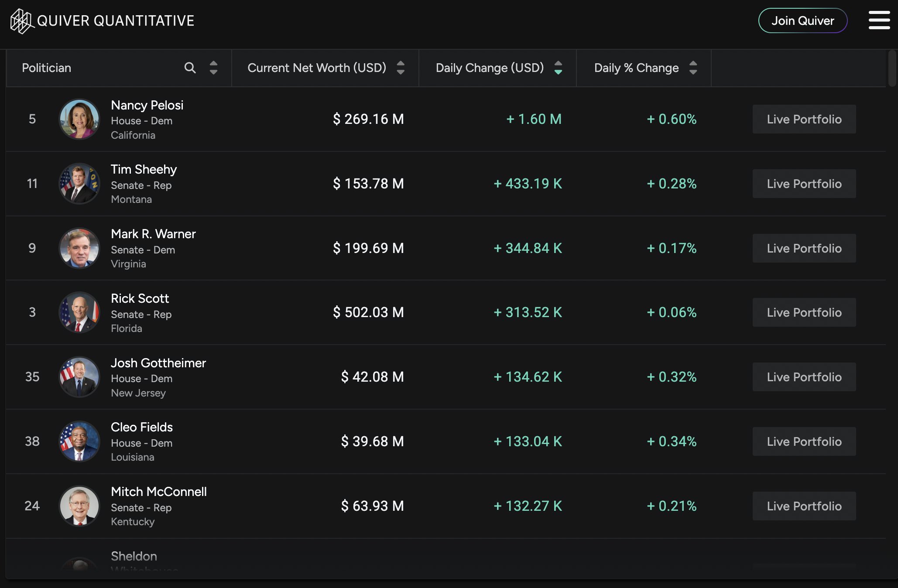The width and height of the screenshot is (898, 588).
Task: Click Rick Scott's profile photo
Action: [x=79, y=312]
